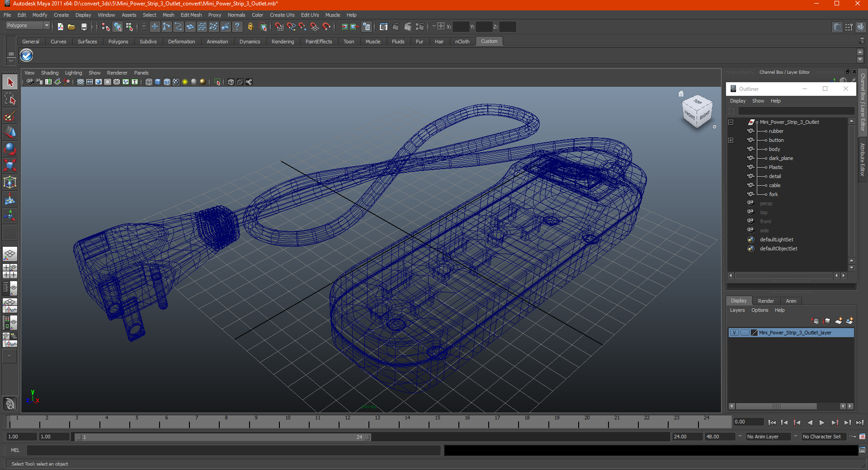The image size is (868, 470).
Task: Toggle viewport grid display
Action: tap(80, 82)
